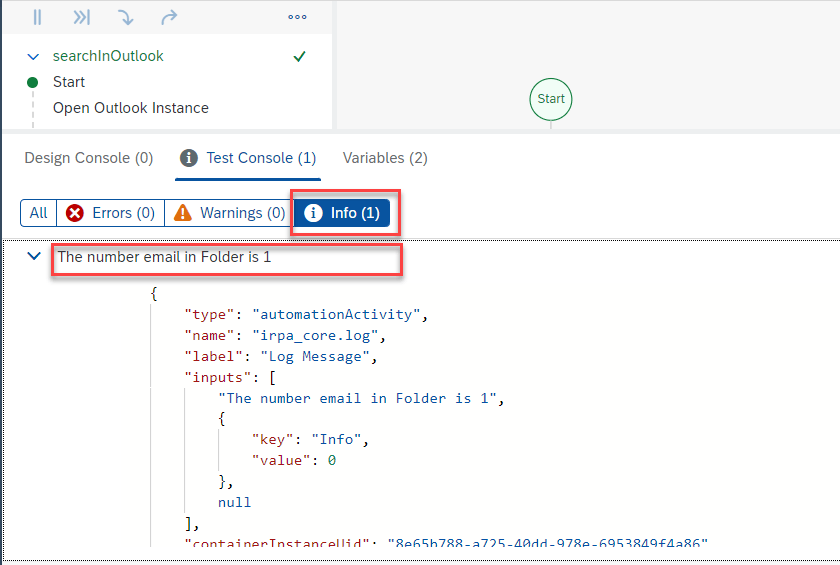
Task: Select the Open Outlook Instance step
Action: [x=130, y=108]
